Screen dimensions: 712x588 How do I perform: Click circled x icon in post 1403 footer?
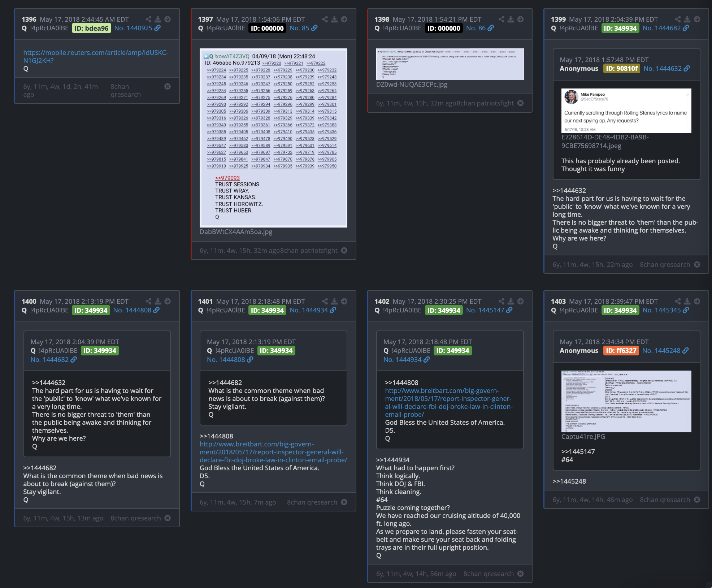click(697, 500)
